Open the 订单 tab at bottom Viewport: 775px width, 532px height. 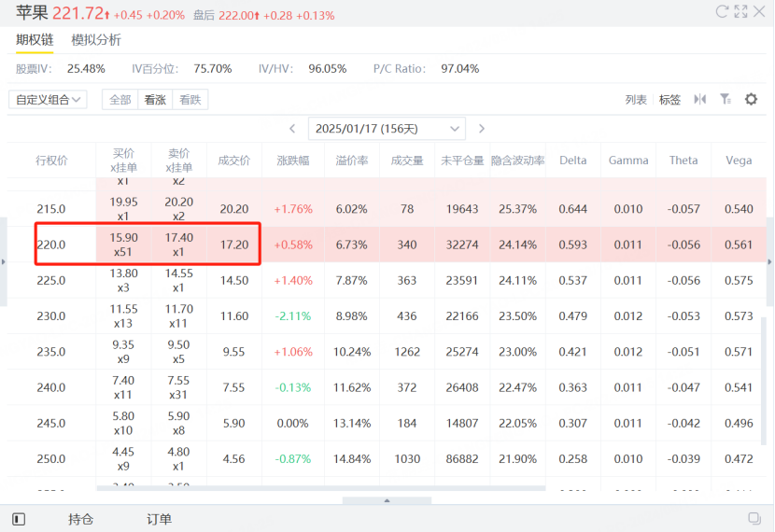(159, 519)
